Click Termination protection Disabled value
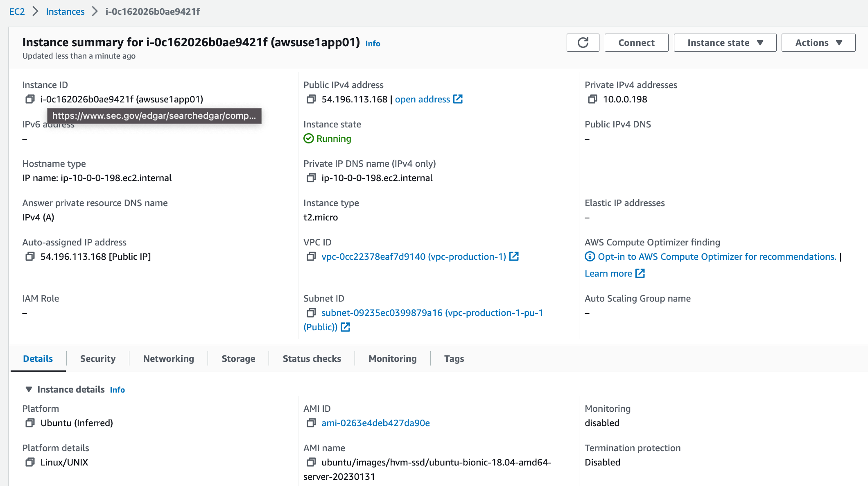This screenshot has height=486, width=868. tap(602, 462)
